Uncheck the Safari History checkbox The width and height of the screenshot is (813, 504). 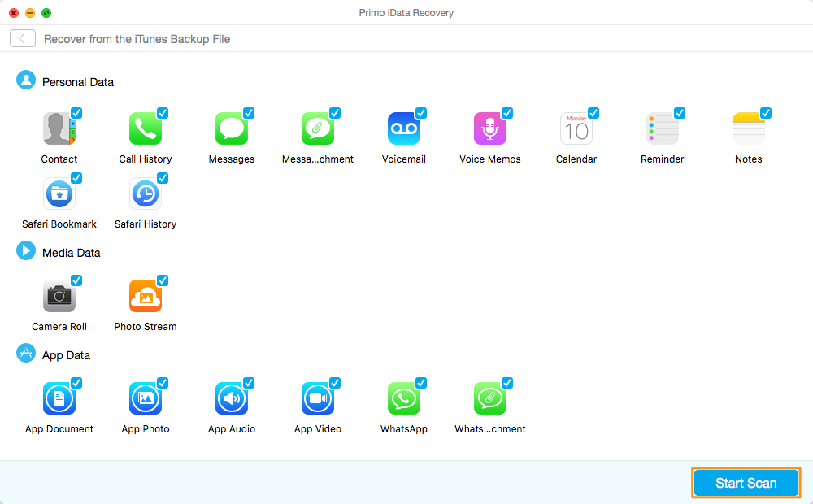coord(163,178)
